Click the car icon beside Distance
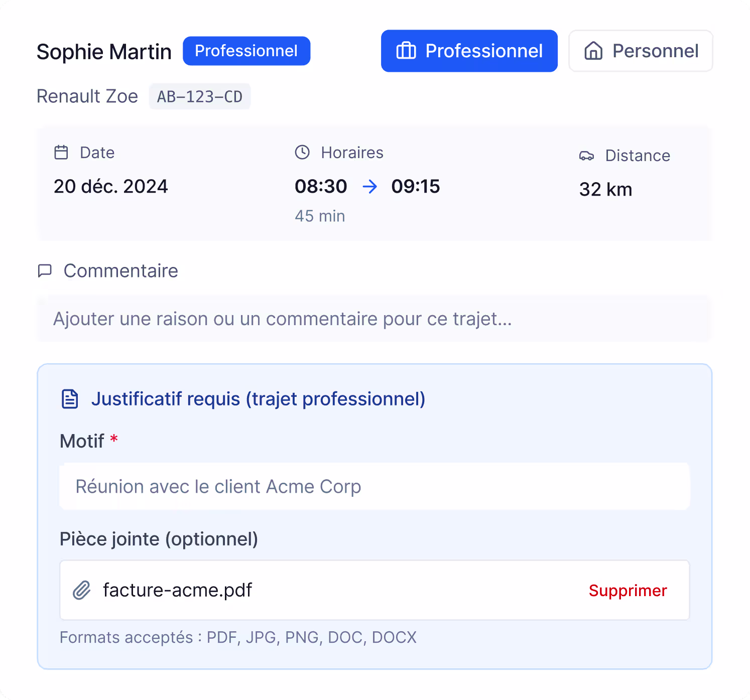 point(586,156)
